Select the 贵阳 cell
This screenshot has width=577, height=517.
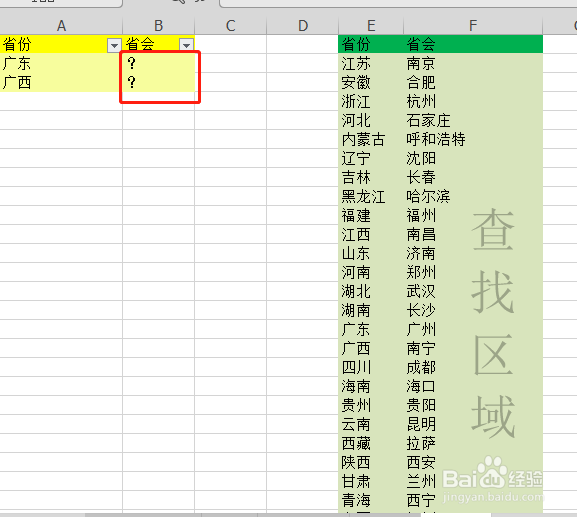(473, 406)
